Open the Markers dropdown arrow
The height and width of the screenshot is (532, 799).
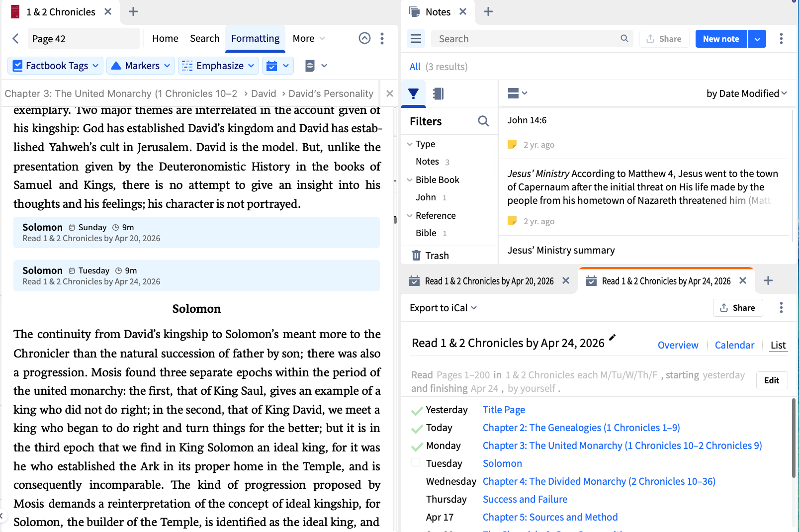pyautogui.click(x=167, y=66)
